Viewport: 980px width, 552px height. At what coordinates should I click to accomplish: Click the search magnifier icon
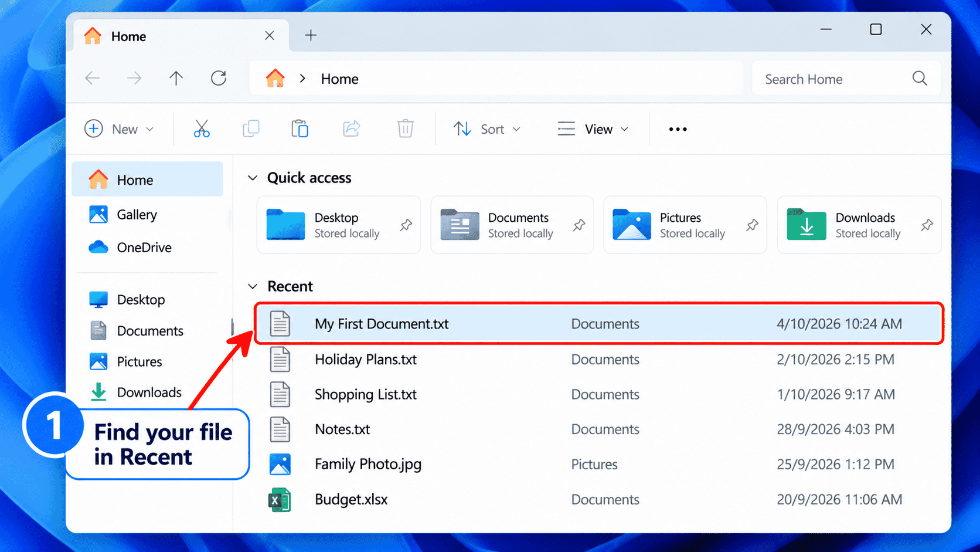[920, 79]
